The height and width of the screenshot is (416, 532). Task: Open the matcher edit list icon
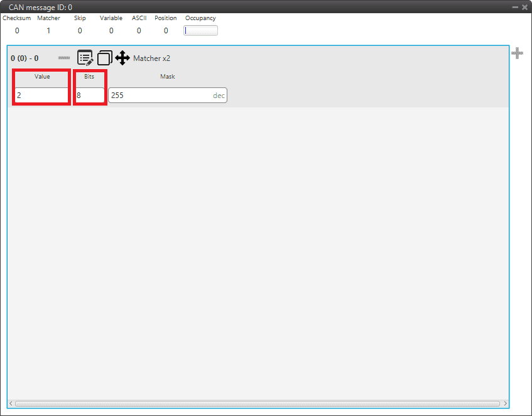(x=85, y=58)
